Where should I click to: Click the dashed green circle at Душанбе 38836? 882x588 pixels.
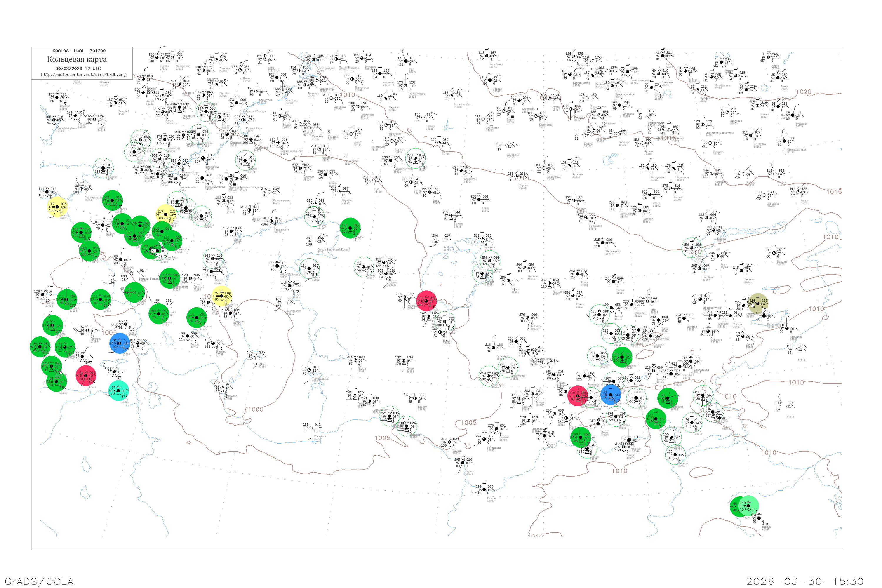[x=616, y=417]
